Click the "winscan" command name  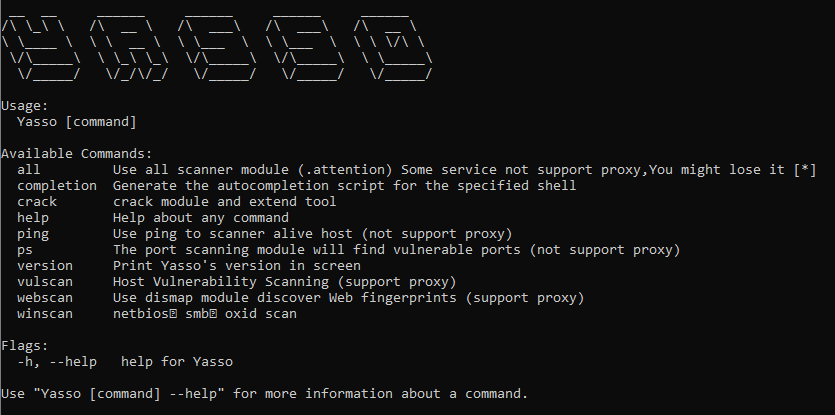(45, 314)
